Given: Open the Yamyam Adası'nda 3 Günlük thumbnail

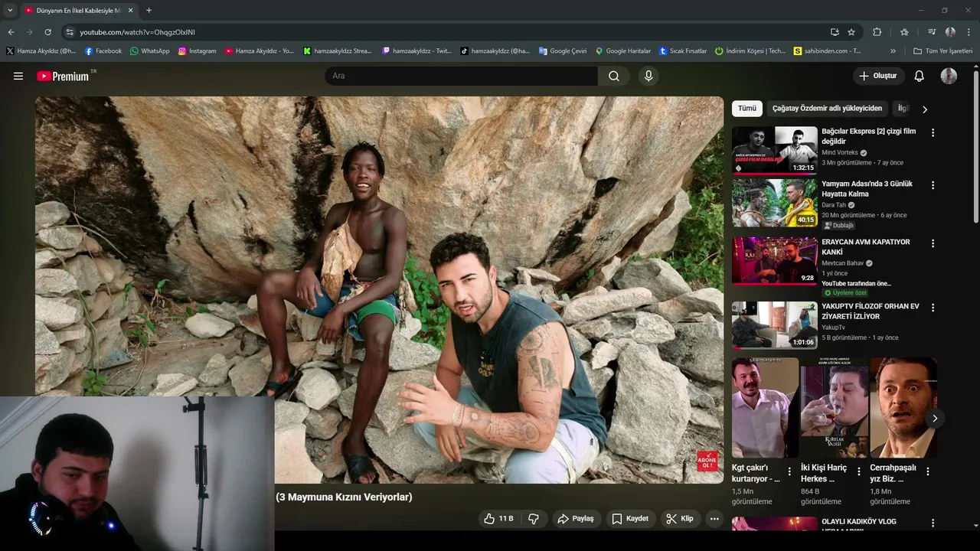Looking at the screenshot, I should (x=774, y=203).
